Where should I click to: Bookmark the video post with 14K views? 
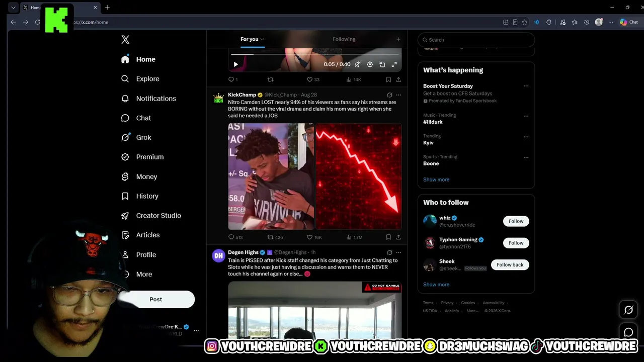pos(388,79)
